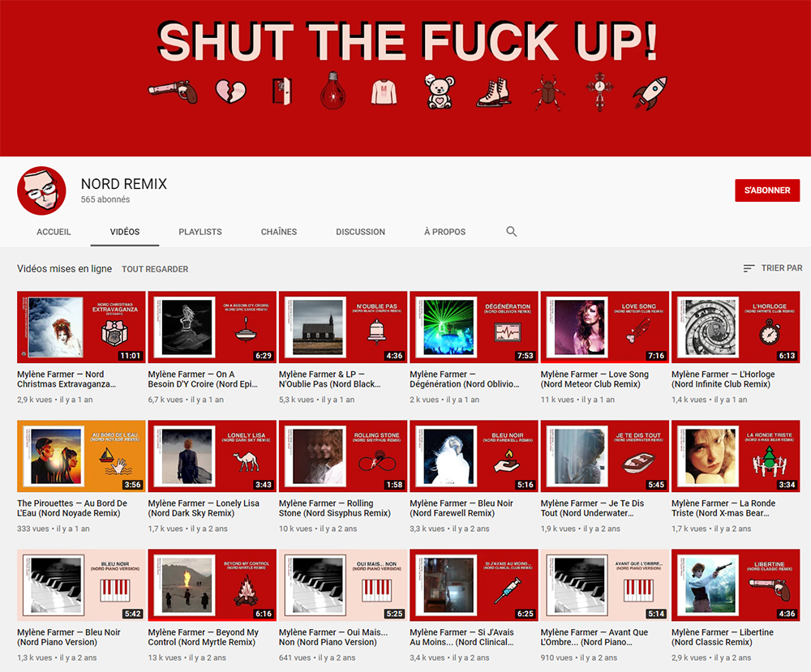Click title Avant Que L'Ombre... (Nord Piano
The width and height of the screenshot is (811, 672).
(594, 637)
